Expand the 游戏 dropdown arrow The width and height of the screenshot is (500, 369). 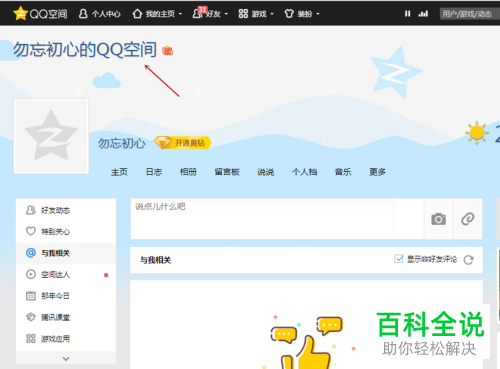(x=272, y=14)
